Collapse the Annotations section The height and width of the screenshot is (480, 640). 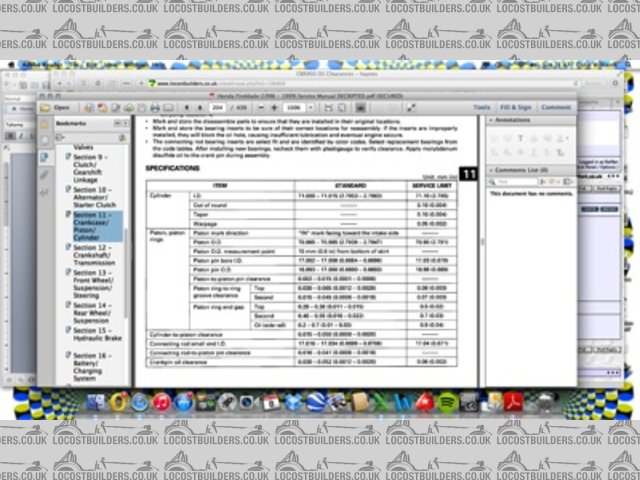(491, 120)
